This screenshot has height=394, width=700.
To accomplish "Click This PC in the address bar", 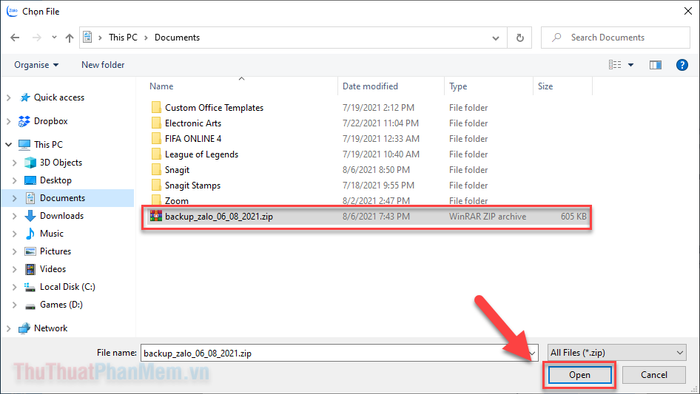I will point(123,37).
